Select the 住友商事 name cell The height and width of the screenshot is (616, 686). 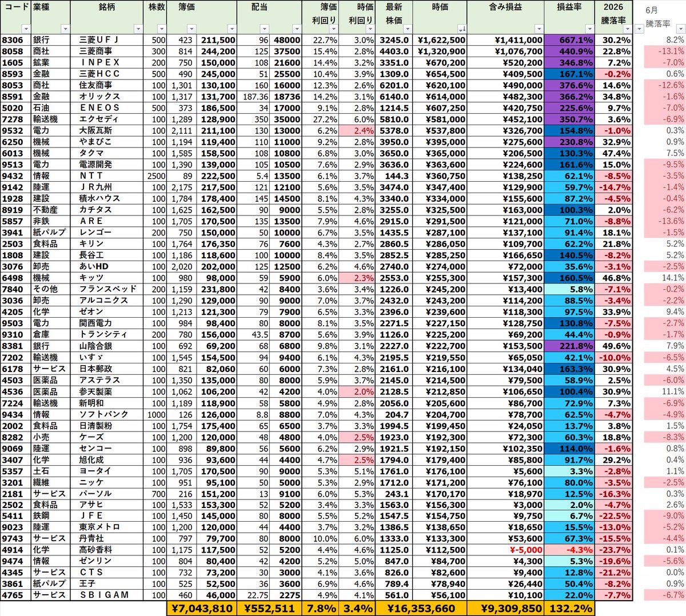coord(106,85)
